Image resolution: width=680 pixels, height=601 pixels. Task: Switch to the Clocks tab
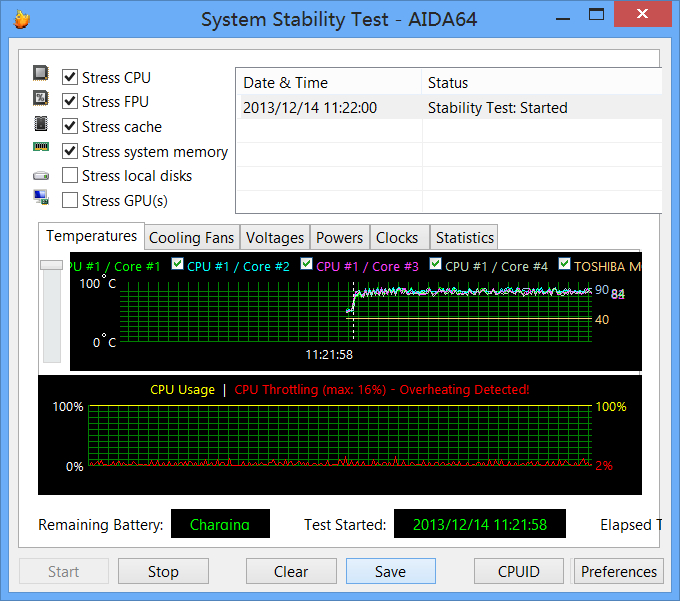click(x=397, y=238)
